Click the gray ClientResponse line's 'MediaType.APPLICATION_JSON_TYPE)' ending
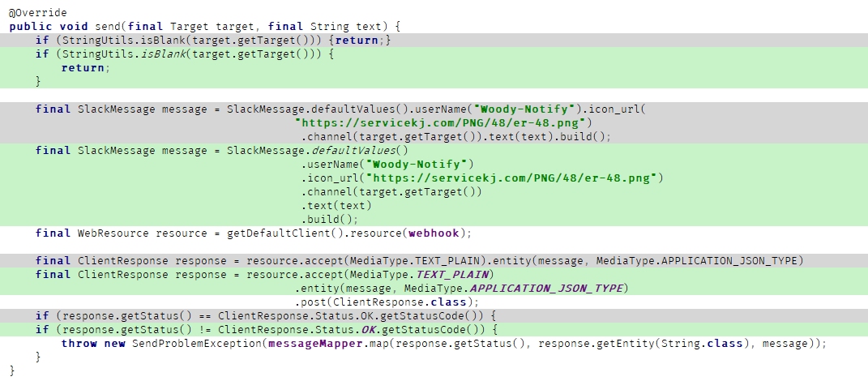868x381 pixels. 699,261
